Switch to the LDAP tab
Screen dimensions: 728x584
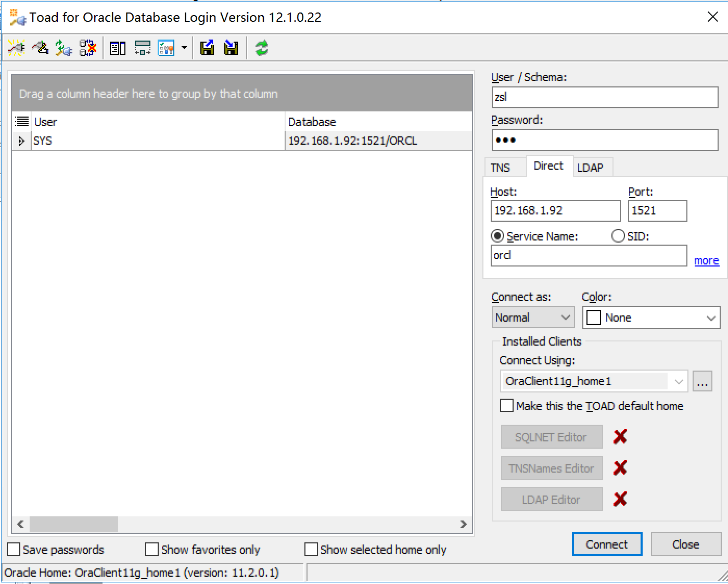[590, 168]
